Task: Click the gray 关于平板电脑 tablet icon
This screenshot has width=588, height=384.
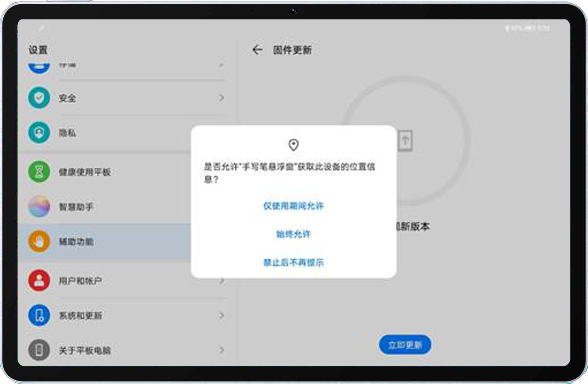Action: [39, 350]
